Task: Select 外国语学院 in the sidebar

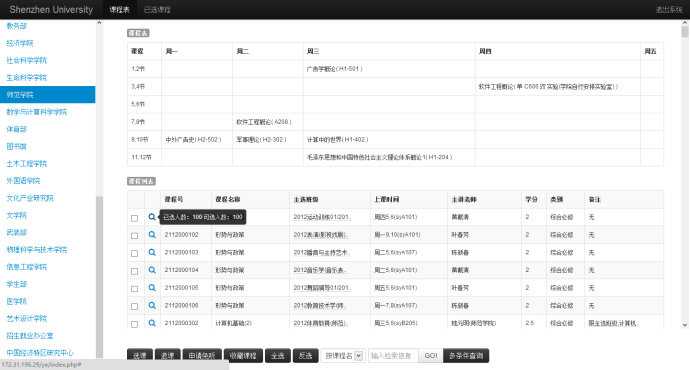Action: 23,180
